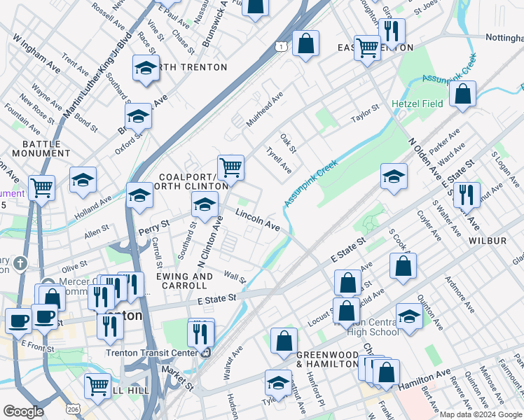The image size is (524, 420).
Task: Click the Route 1 highway shield
Action: coord(281,46)
